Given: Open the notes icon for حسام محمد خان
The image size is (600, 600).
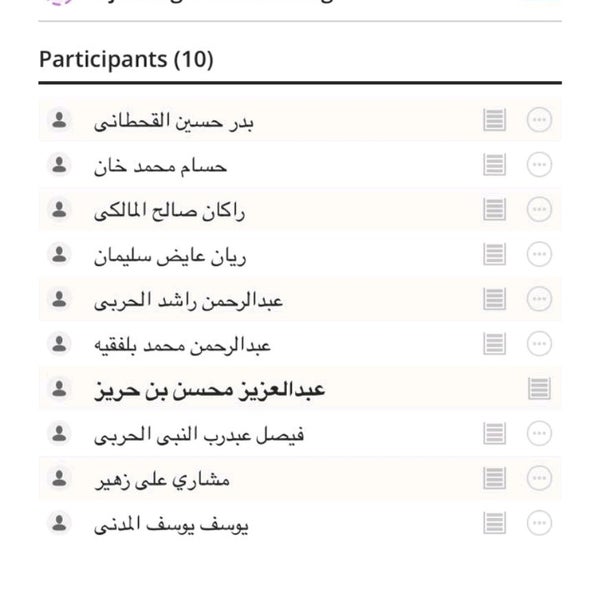Looking at the screenshot, I should coord(494,165).
